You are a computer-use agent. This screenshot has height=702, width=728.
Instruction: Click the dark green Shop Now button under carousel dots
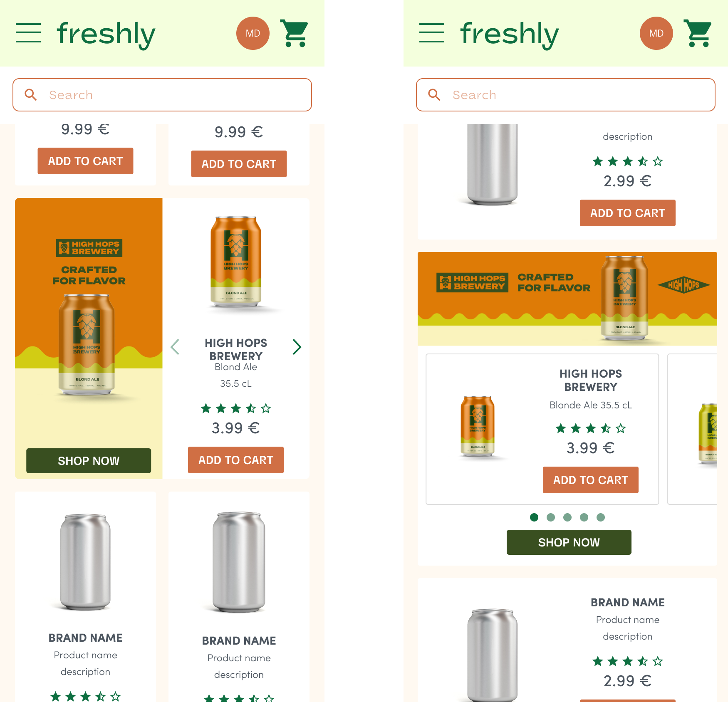click(569, 542)
